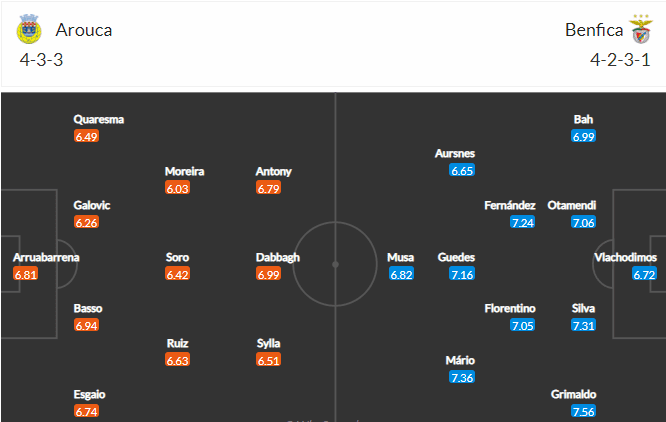Image resolution: width=666 pixels, height=422 pixels.
Task: Select Dabbagh's 6.99 rating badge
Action: [268, 274]
